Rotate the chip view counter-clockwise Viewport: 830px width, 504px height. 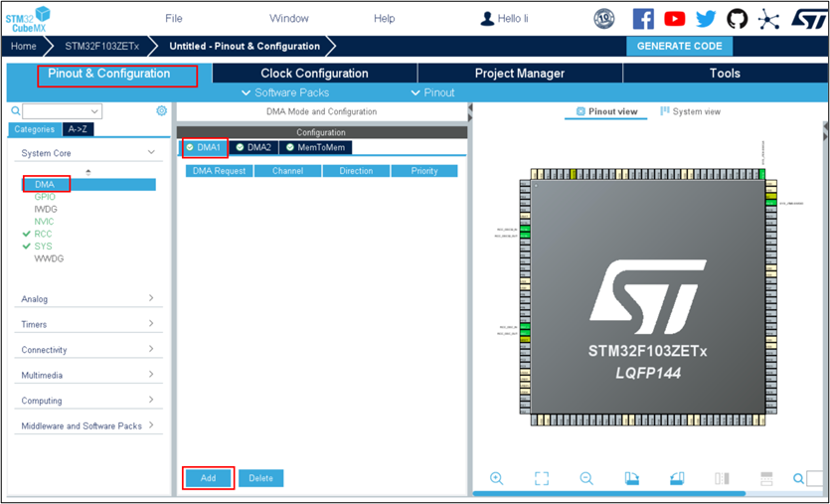(677, 478)
